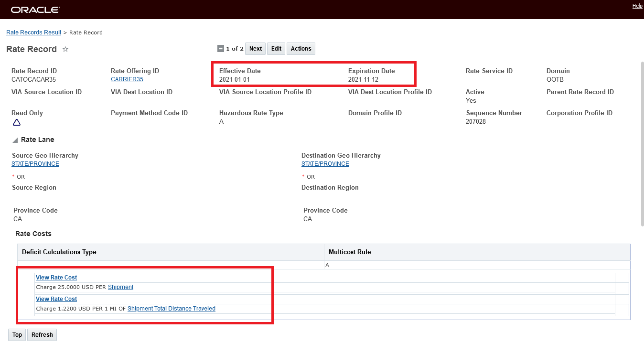Go back to Rate Records Result
644x343 pixels.
coord(33,32)
